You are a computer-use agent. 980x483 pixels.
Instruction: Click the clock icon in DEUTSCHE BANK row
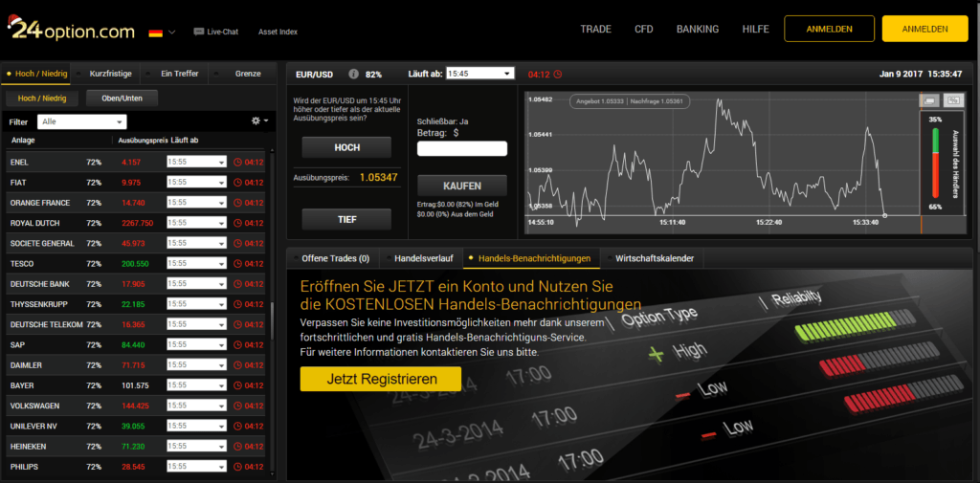pos(237,284)
